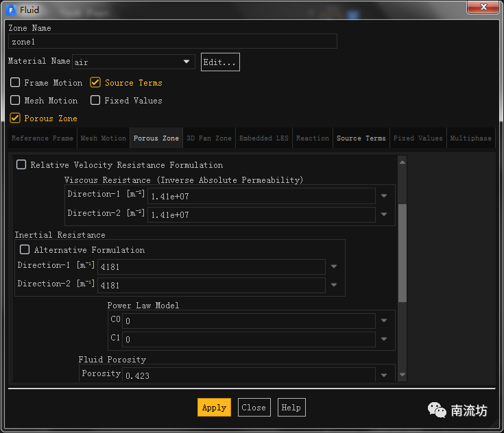Screen dimensions: 504x433
Task: Click the Fluid app icon in title bar
Action: (x=11, y=9)
